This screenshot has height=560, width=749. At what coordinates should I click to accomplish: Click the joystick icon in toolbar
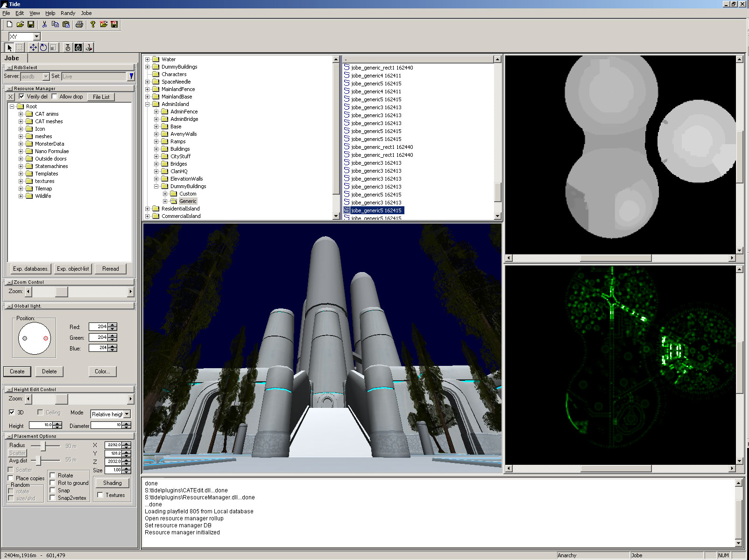pyautogui.click(x=89, y=47)
